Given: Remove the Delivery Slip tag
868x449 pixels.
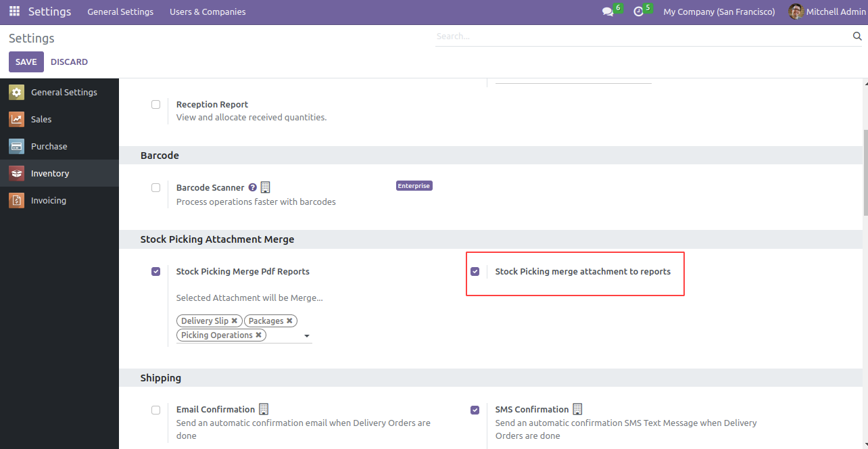Looking at the screenshot, I should [235, 321].
